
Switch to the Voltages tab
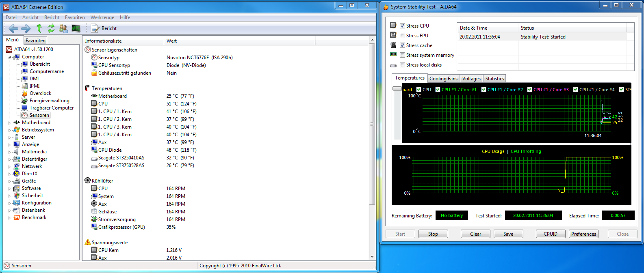471,79
